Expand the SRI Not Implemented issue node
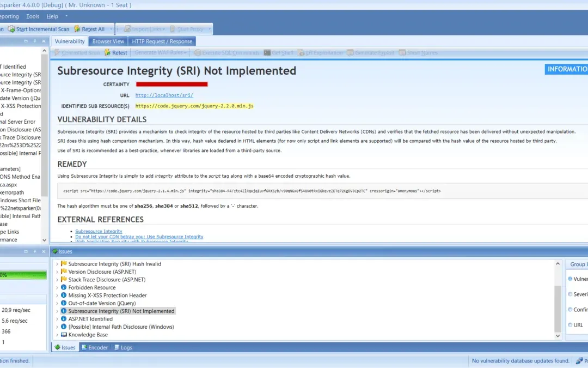 coord(57,311)
